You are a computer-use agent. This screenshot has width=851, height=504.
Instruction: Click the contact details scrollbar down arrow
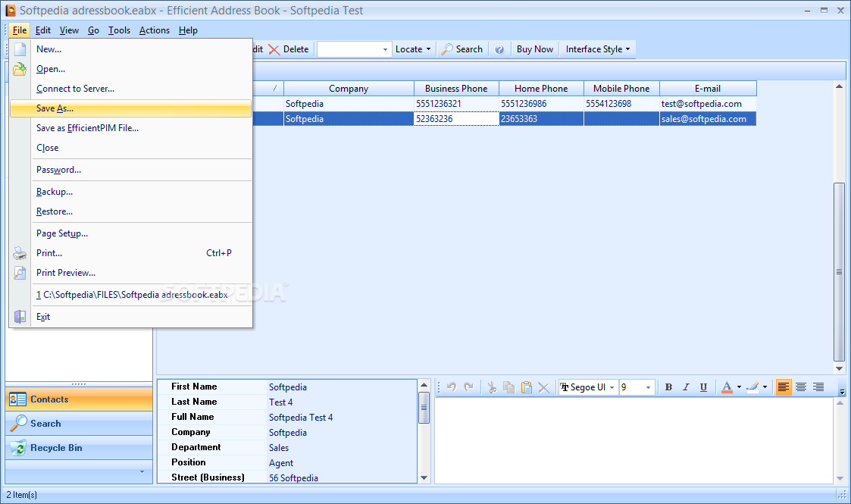tap(424, 478)
